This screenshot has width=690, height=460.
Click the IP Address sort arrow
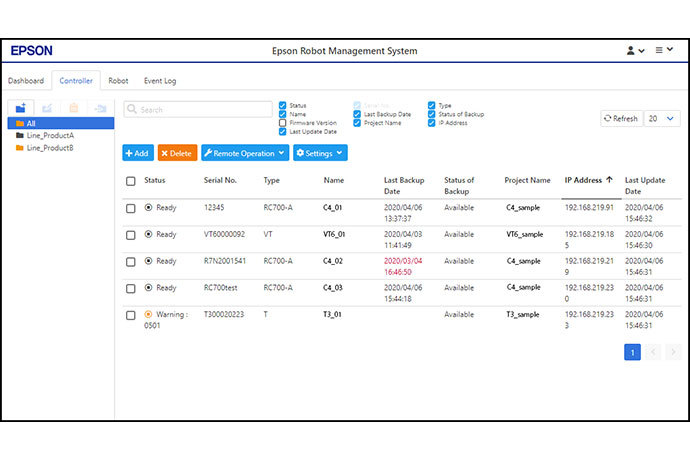coord(609,180)
